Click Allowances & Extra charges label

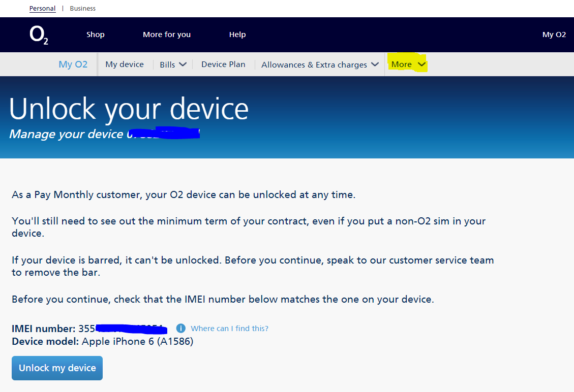tap(314, 64)
